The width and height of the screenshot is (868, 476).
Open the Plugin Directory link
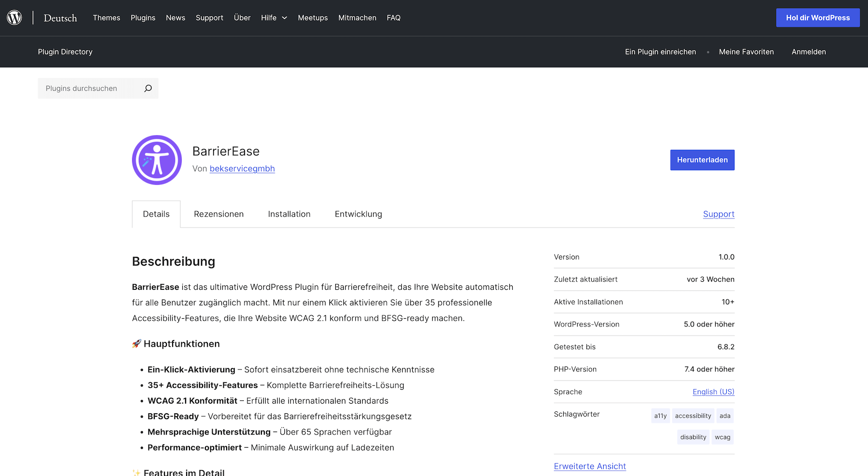(x=65, y=52)
